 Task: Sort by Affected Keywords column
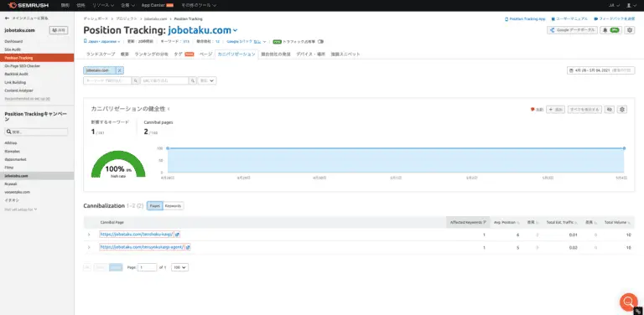click(x=468, y=222)
